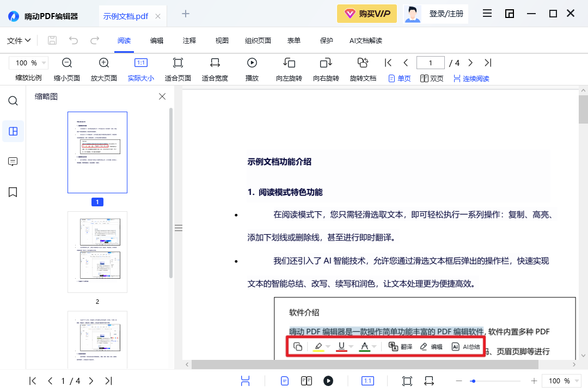This screenshot has height=392, width=588.
Task: Start slideshow with the 播放 play icon
Action: coord(252,63)
